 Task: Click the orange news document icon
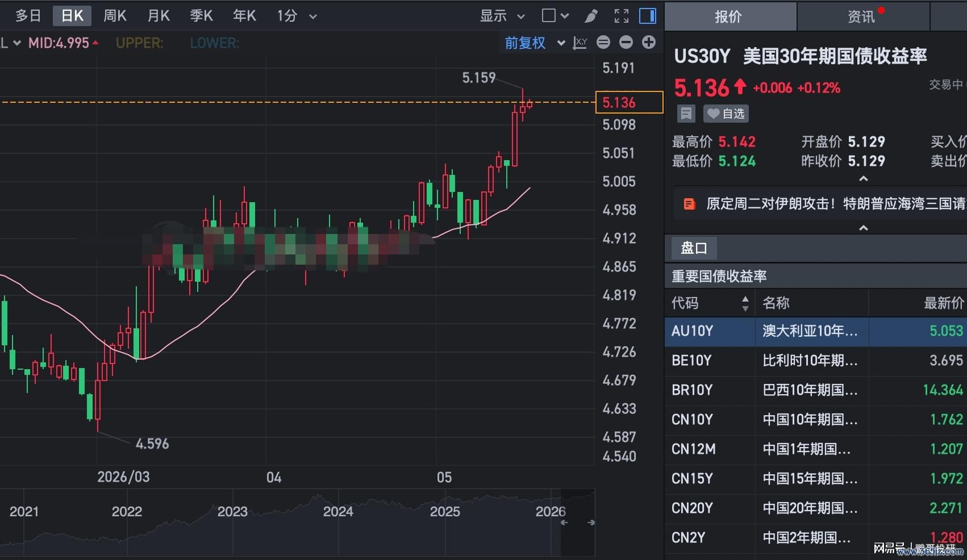click(689, 204)
